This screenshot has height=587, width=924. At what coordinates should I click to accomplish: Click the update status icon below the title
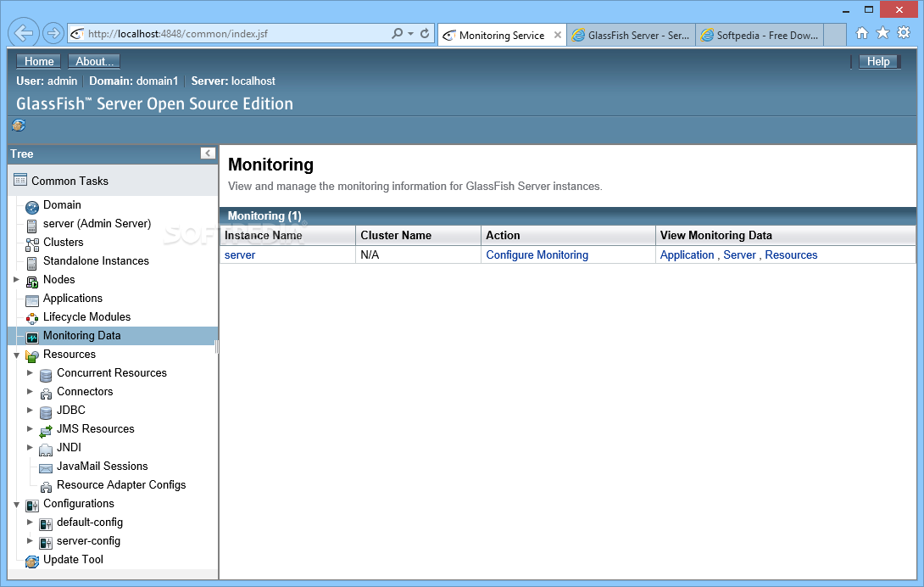[19, 125]
